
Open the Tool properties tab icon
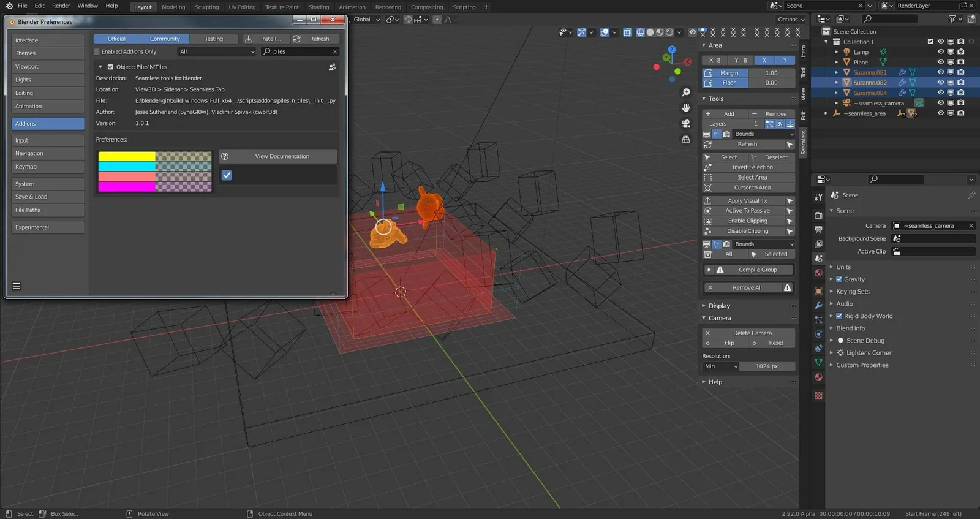pyautogui.click(x=818, y=197)
